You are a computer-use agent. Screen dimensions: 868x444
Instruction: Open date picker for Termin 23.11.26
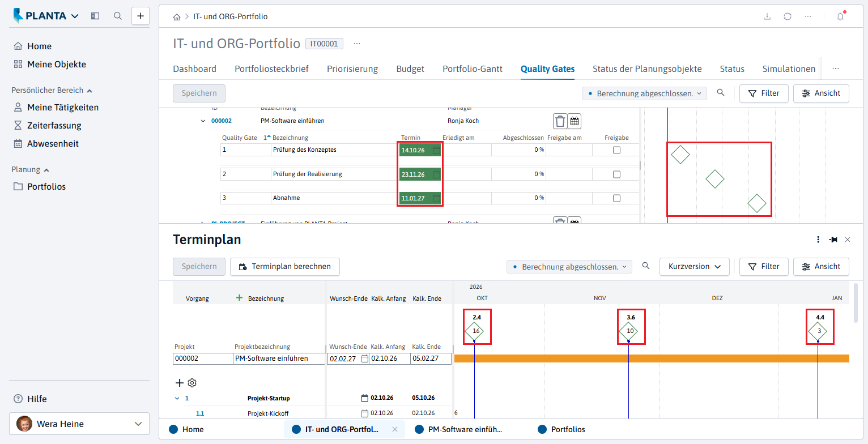[x=436, y=174]
